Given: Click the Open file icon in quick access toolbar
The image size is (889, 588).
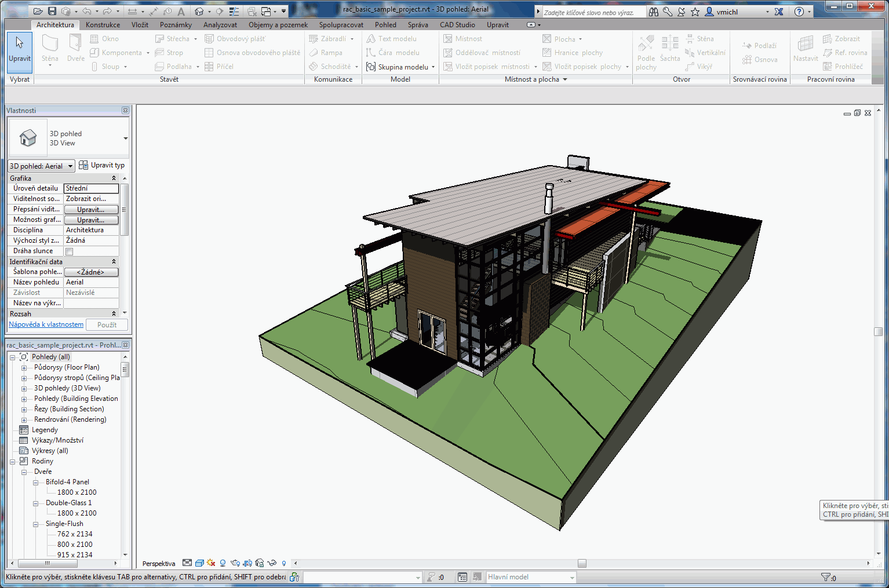Looking at the screenshot, I should tap(38, 11).
